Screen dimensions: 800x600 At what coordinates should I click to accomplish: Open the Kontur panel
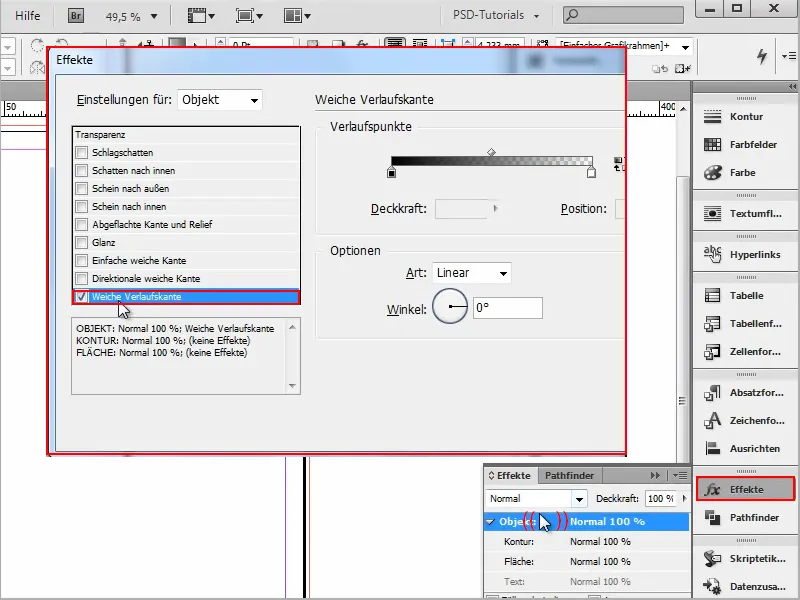[x=745, y=117]
